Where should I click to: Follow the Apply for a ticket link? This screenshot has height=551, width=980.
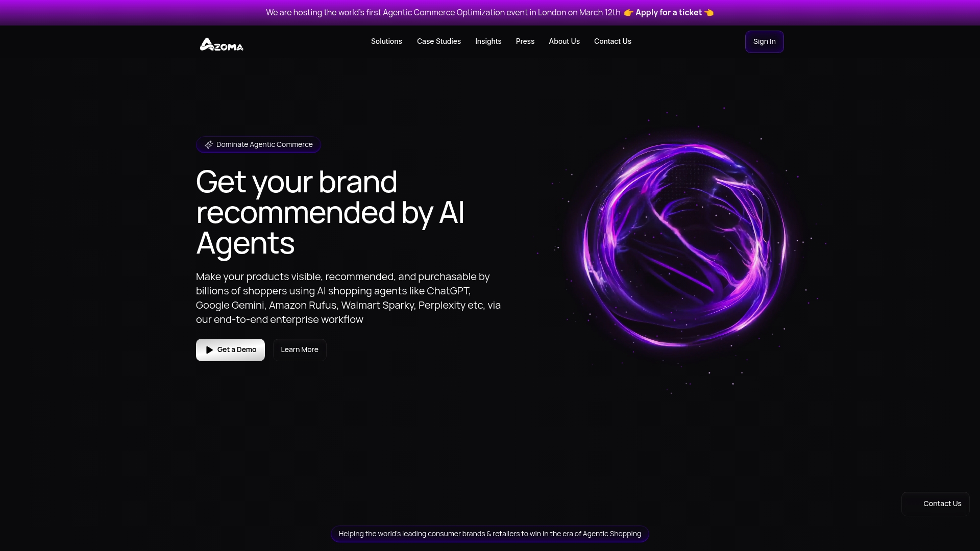tap(669, 13)
